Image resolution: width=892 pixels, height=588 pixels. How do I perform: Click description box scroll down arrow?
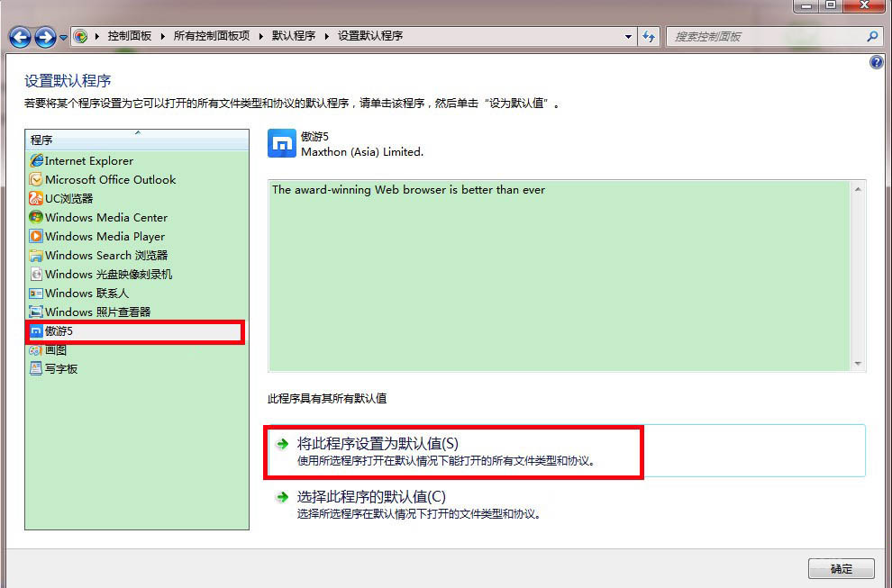(858, 364)
